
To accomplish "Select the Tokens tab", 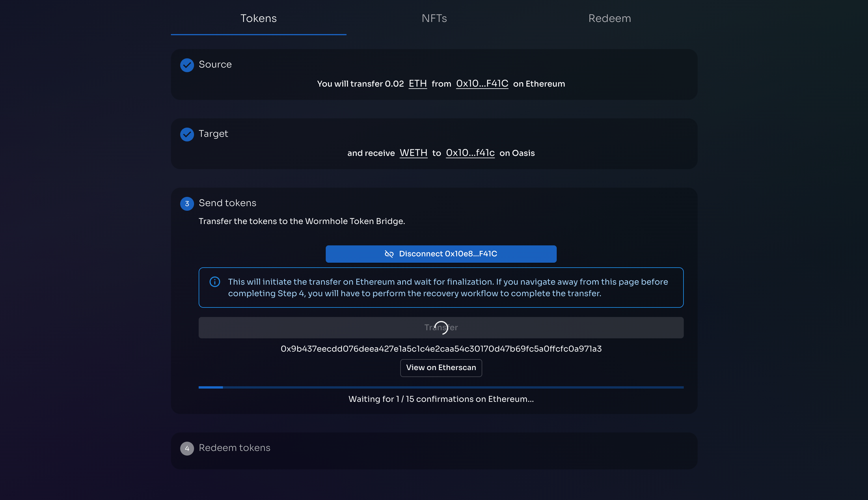I will (258, 18).
